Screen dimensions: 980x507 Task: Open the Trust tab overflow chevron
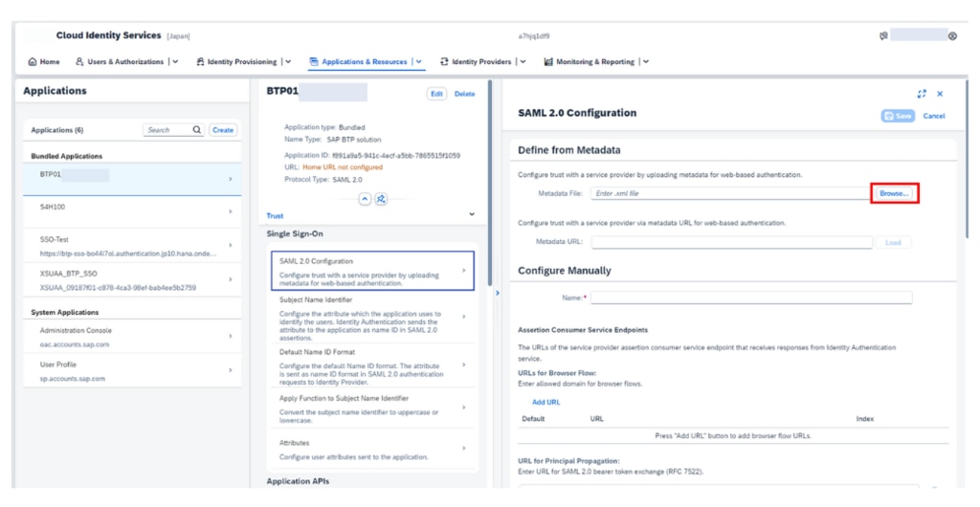[472, 215]
